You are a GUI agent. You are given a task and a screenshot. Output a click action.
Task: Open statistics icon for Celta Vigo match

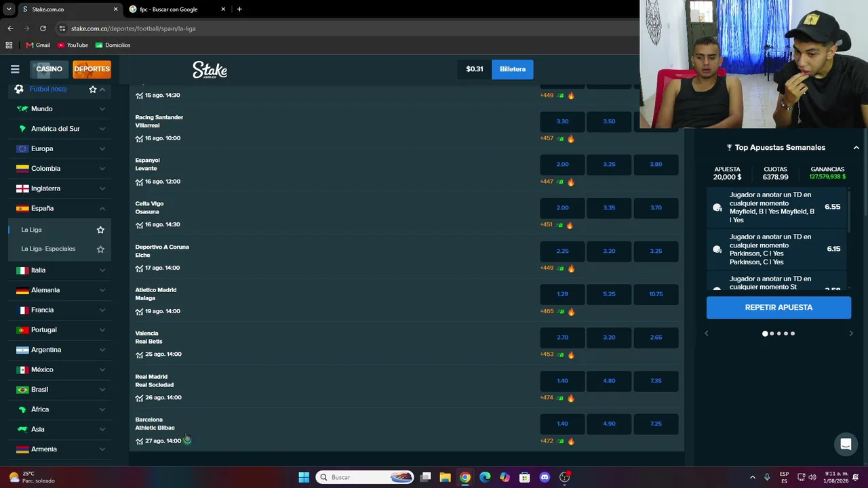139,225
